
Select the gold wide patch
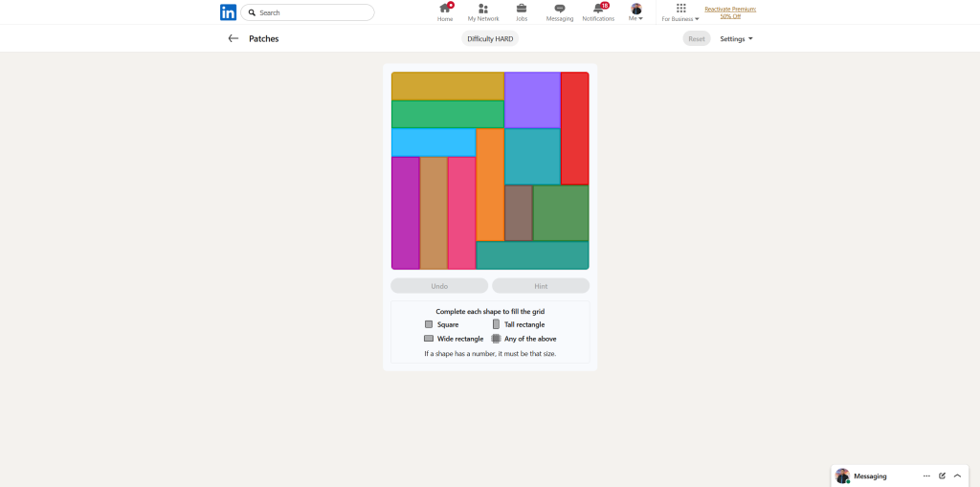[x=448, y=86]
